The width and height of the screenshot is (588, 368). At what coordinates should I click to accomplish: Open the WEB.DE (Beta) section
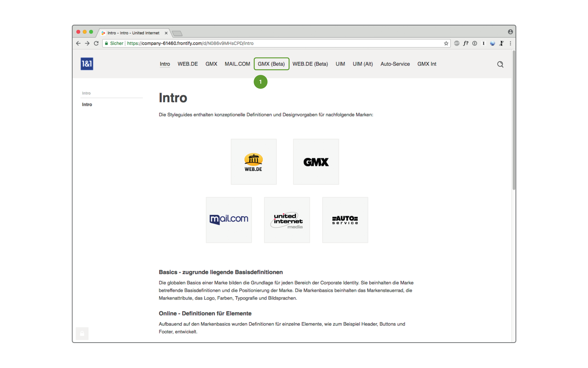[310, 64]
